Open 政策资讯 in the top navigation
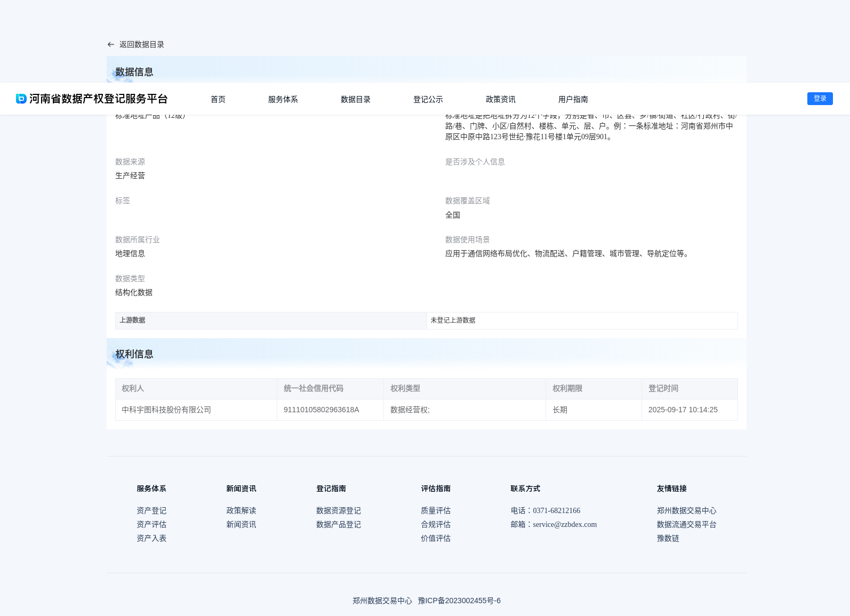The height and width of the screenshot is (616, 850). tap(501, 99)
